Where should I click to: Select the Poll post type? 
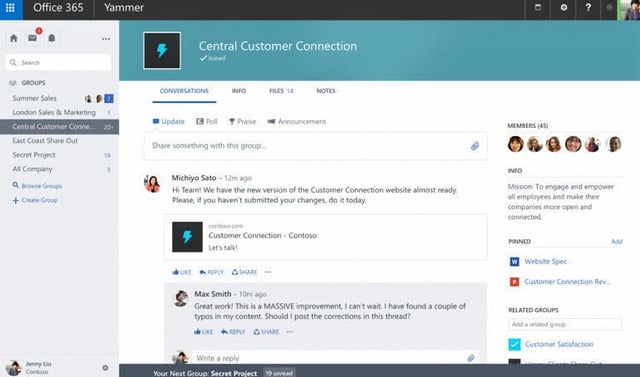pos(207,122)
